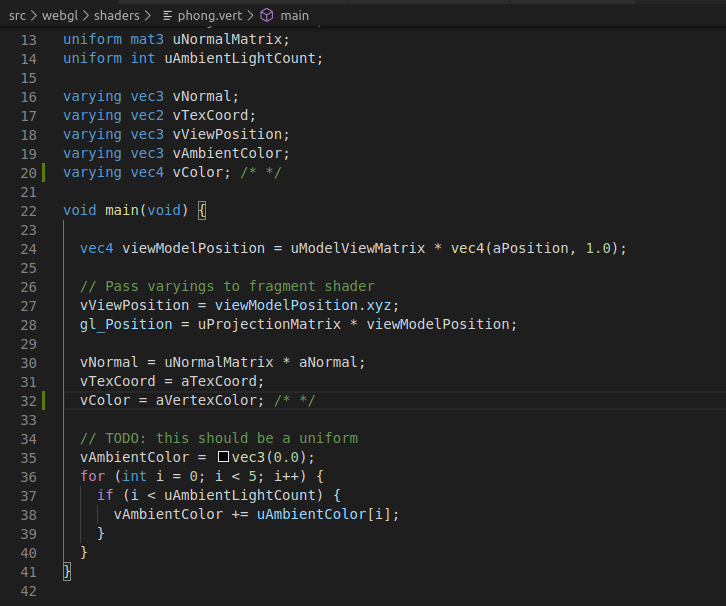Click the 'for' keyword on line 36
This screenshot has width=726, height=606.
click(x=92, y=476)
